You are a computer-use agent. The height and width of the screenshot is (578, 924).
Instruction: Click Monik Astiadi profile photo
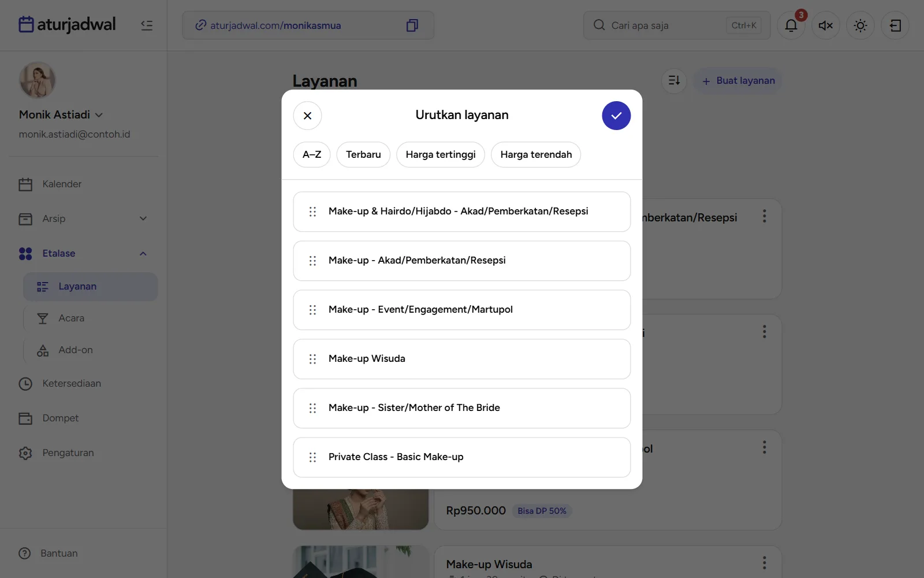38,80
